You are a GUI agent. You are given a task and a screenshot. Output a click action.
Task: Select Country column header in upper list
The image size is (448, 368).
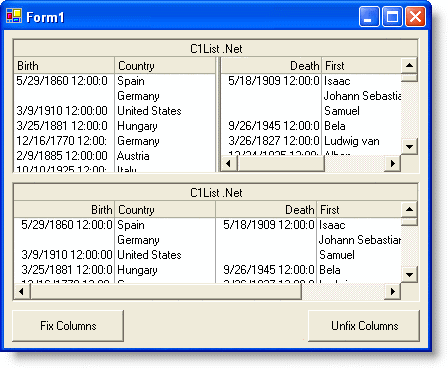[x=165, y=65]
